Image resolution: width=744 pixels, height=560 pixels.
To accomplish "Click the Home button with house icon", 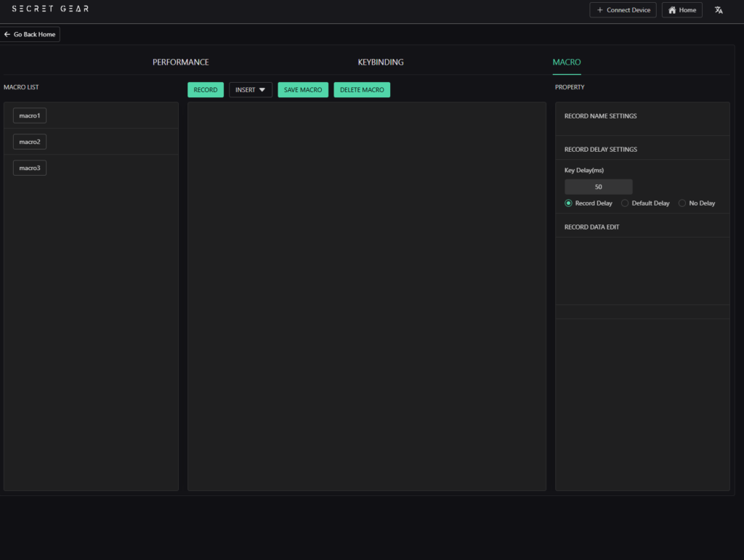I will pos(682,10).
